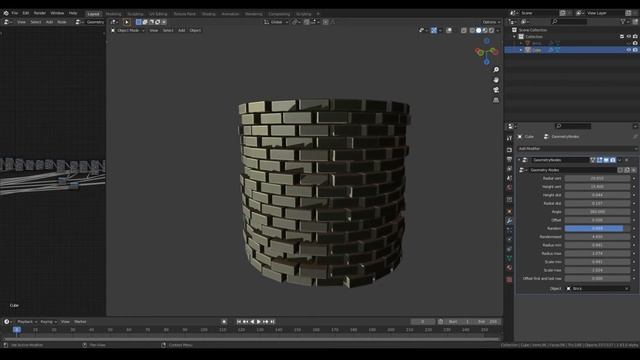Click the pan hand viewport icon
This screenshot has height=360, width=640.
pos(496,80)
